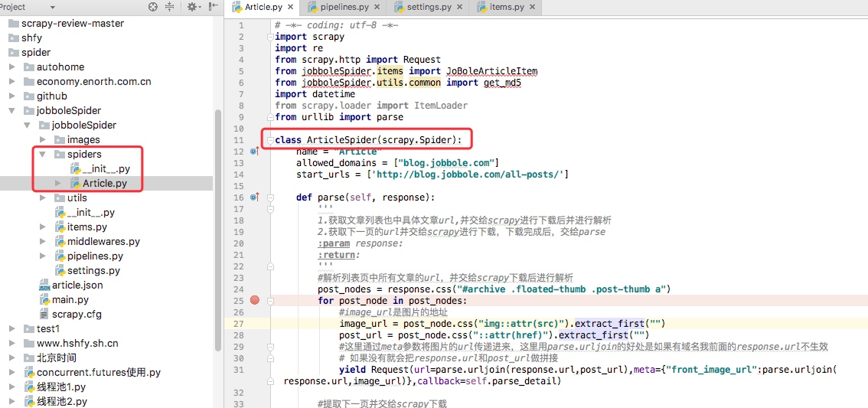
Task: Click the override marker on line 16
Action: click(255, 197)
